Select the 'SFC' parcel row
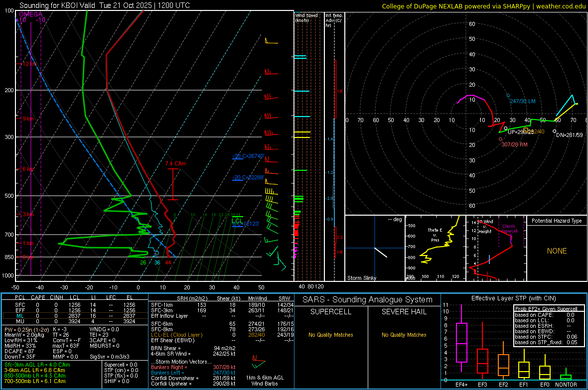Viewport: 588px width, 390px height. pyautogui.click(x=75, y=305)
